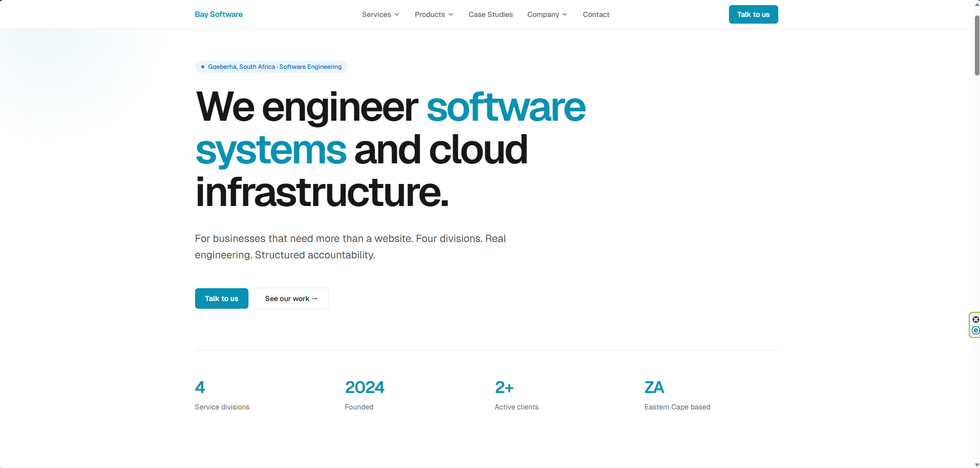Click the Bay Software logo link
The width and height of the screenshot is (980, 468).
pyautogui.click(x=219, y=14)
